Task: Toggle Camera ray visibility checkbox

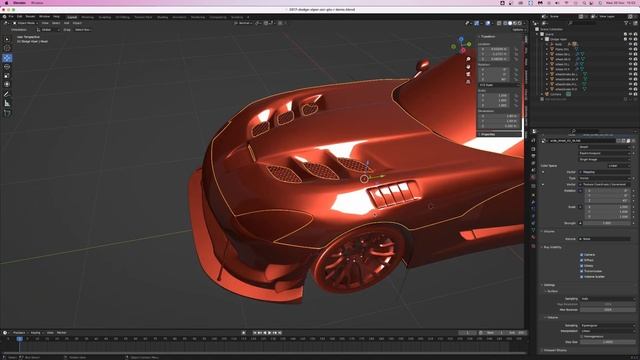Action: 582,255
